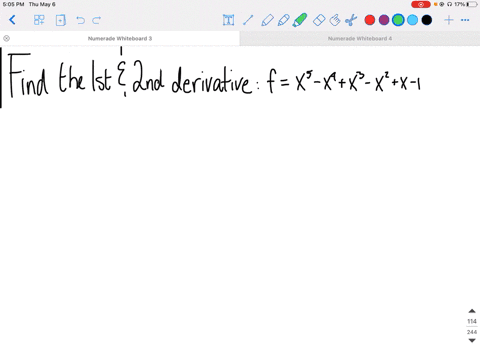Viewport: 480px width, 360px height.
Task: Switch to Numerade Whiteboard 4 tab
Action: (360, 38)
